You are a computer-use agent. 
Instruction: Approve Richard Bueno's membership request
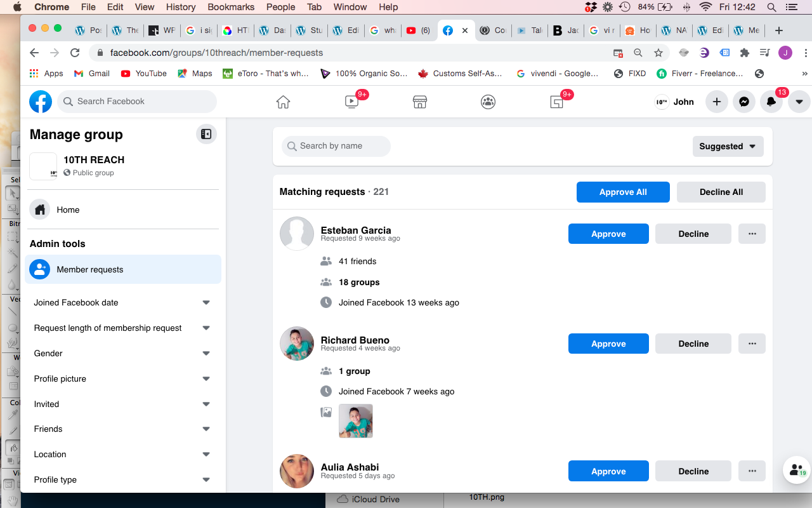click(608, 344)
